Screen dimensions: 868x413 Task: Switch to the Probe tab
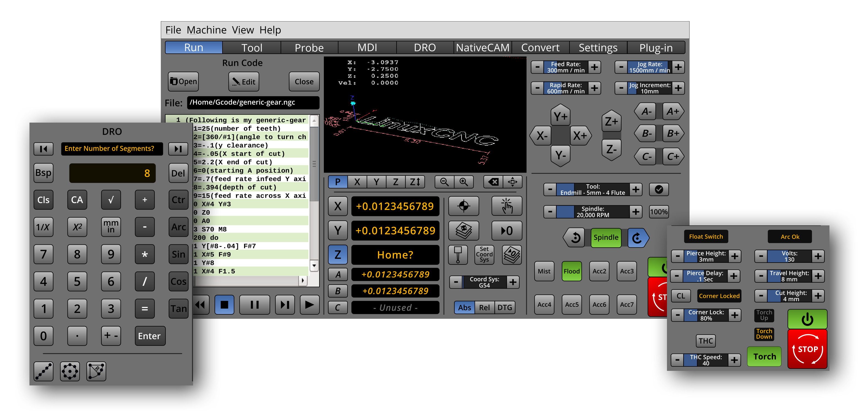tap(309, 48)
